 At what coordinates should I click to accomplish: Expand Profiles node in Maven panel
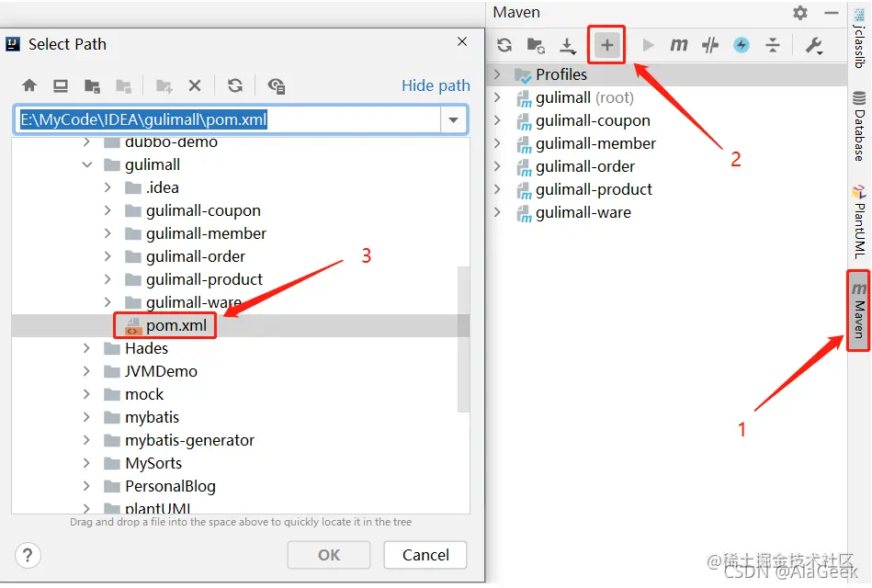(x=497, y=74)
